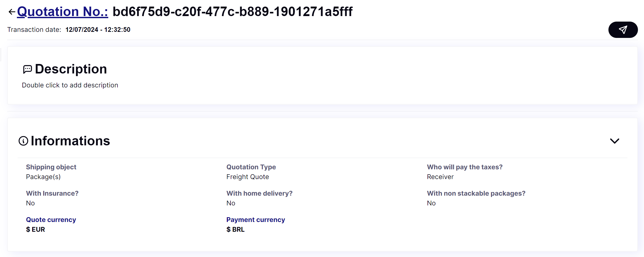Image resolution: width=644 pixels, height=257 pixels.
Task: Select the Payment currency label
Action: tap(255, 220)
